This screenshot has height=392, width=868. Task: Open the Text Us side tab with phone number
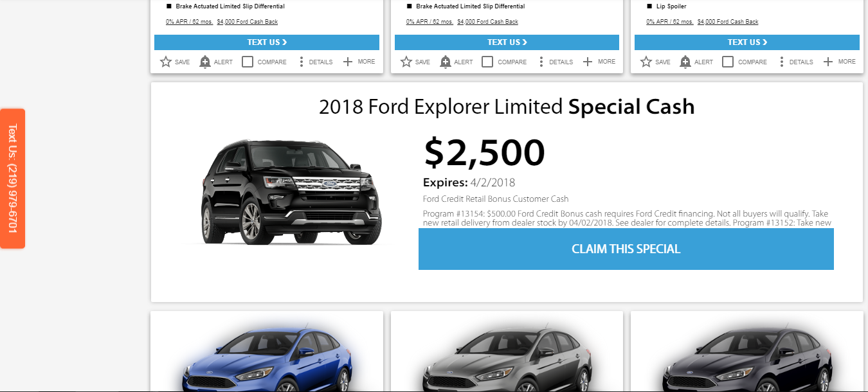pos(12,179)
